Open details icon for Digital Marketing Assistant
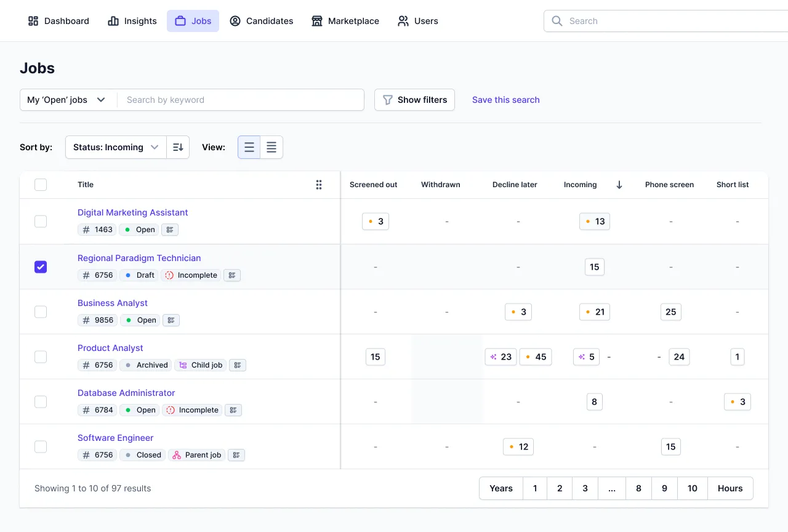 click(x=170, y=230)
